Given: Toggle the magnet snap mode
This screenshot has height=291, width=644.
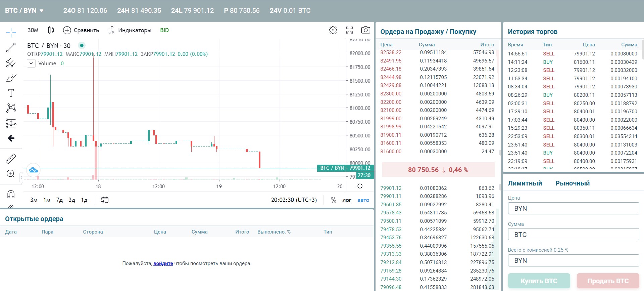Looking at the screenshot, I should click(x=11, y=194).
